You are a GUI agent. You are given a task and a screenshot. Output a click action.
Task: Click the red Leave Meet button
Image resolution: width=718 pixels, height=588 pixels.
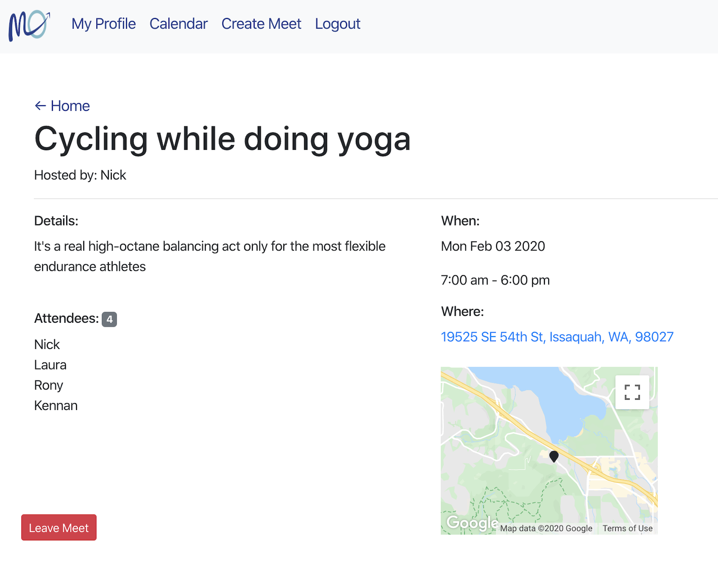[59, 527]
